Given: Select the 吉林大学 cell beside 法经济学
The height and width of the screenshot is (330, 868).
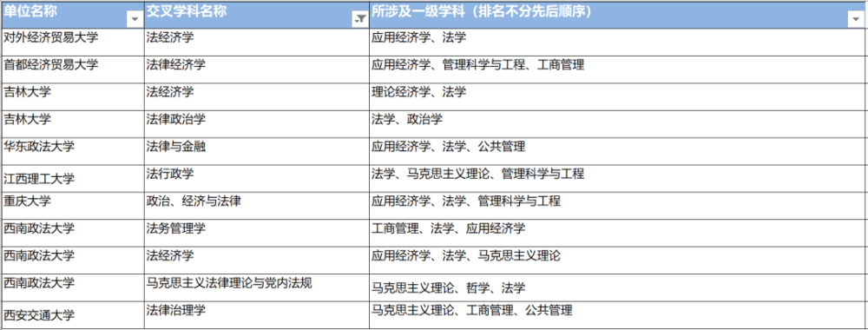Looking at the screenshot, I should point(72,96).
